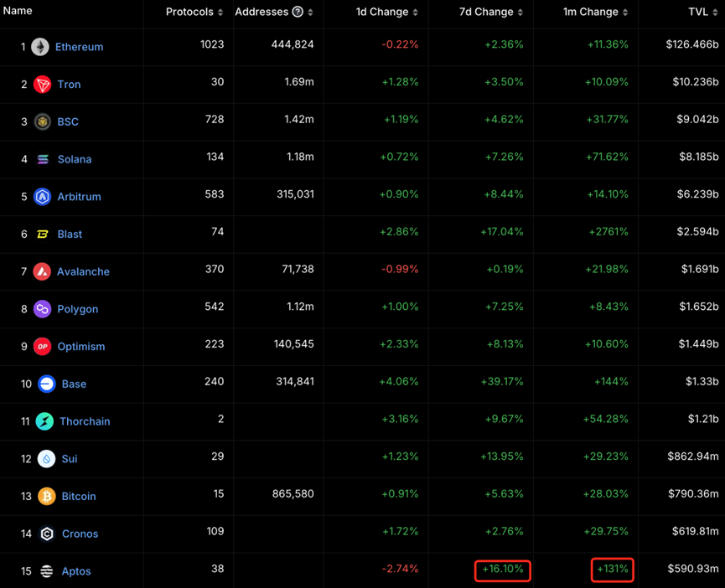Screen dimensions: 725x588
Task: Click the Blast chain logo icon
Action: click(x=43, y=235)
